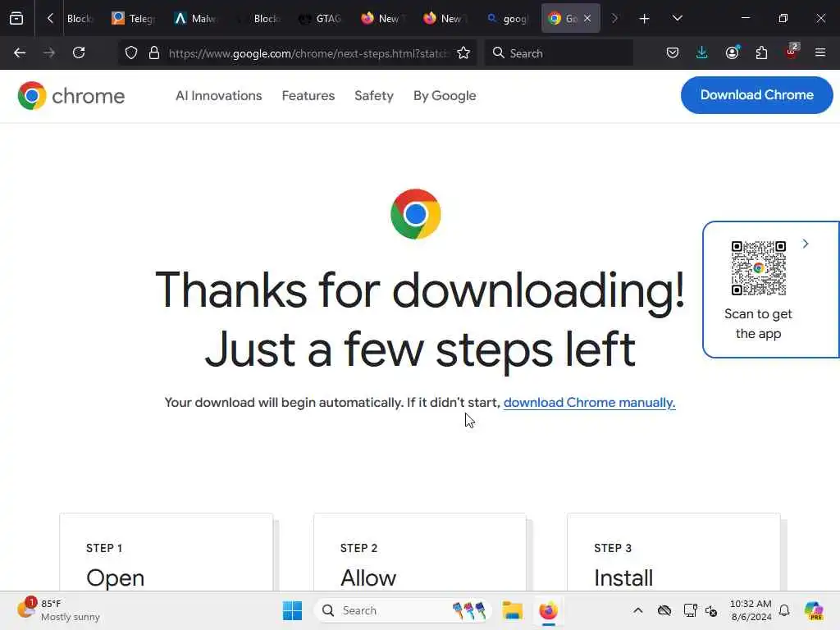Image resolution: width=840 pixels, height=630 pixels.
Task: Expand the list all tabs dropdown
Action: point(677,18)
